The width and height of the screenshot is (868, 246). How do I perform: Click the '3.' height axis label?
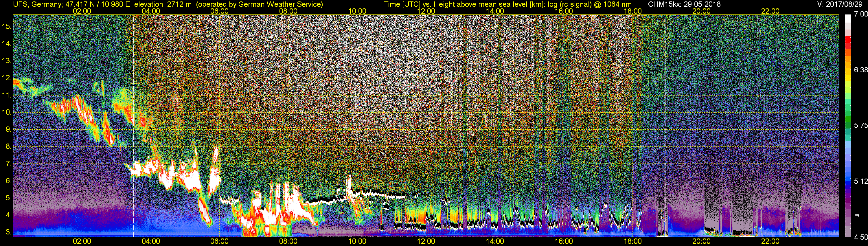(x=9, y=232)
